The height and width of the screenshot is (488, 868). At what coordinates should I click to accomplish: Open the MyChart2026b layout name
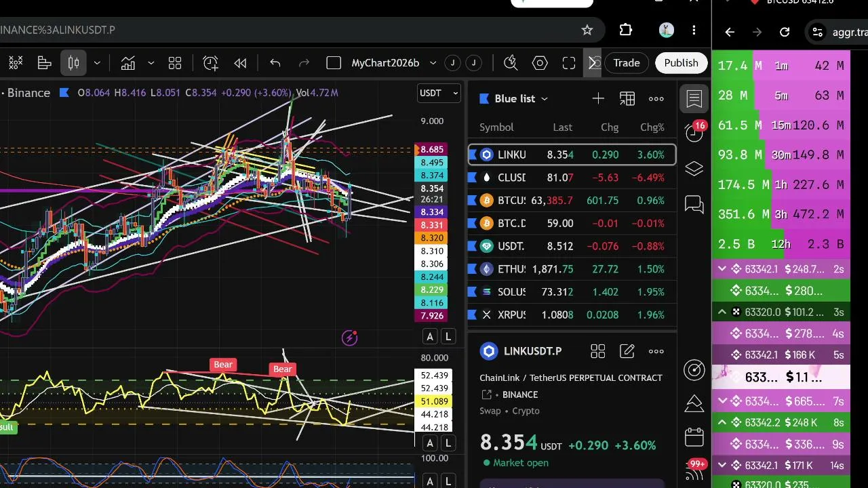[x=385, y=63]
